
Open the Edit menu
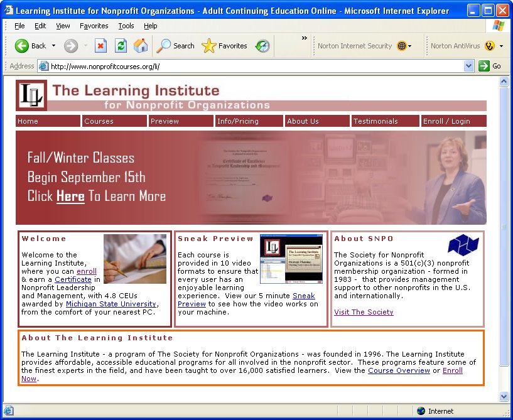[x=40, y=26]
